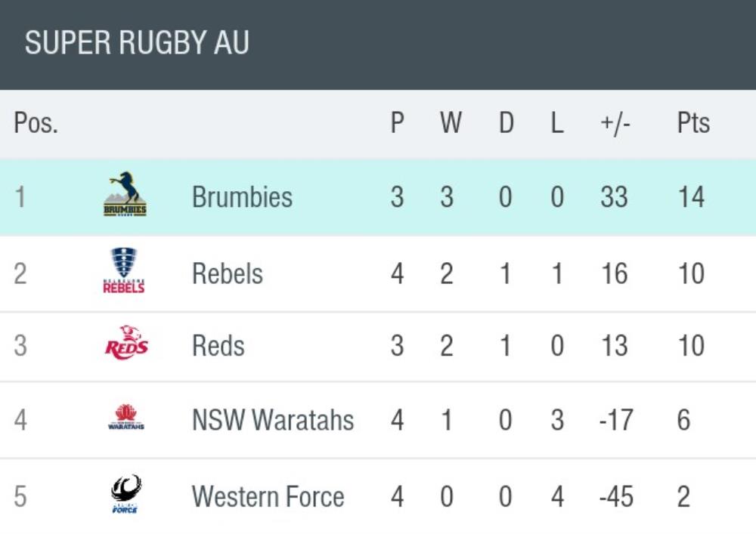Click Western Force's -45 points difference
The width and height of the screenshot is (756, 534).
pos(615,497)
